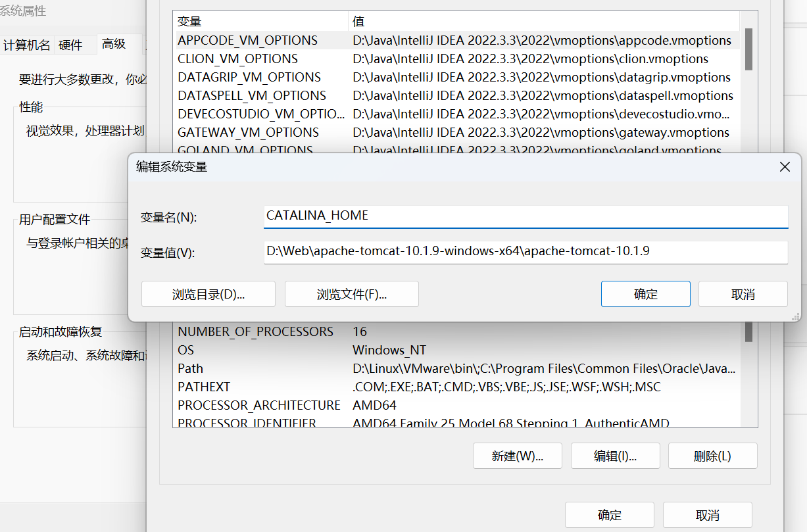The image size is (807, 532).
Task: Switch to the 计算机名 tab
Action: (x=27, y=45)
